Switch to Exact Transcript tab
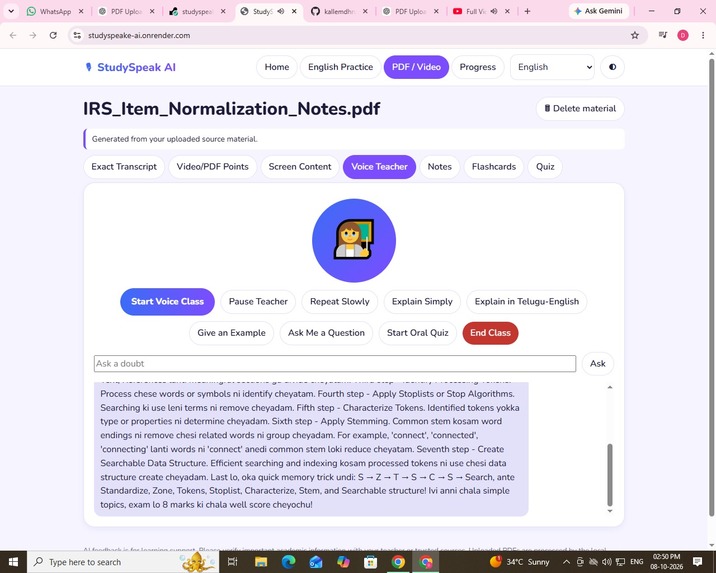The height and width of the screenshot is (573, 716). tap(124, 167)
